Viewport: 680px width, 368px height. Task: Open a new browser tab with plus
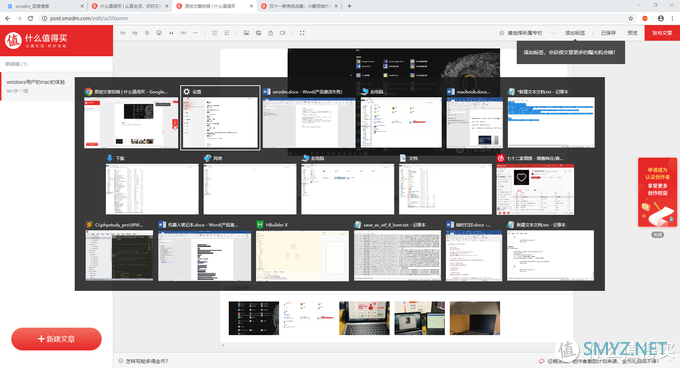(x=350, y=6)
